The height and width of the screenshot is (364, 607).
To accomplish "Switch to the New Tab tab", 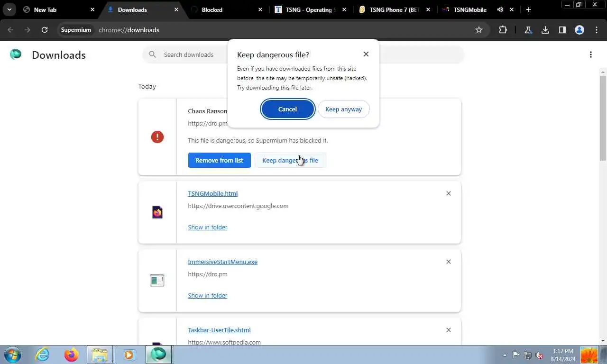I will click(x=59, y=9).
